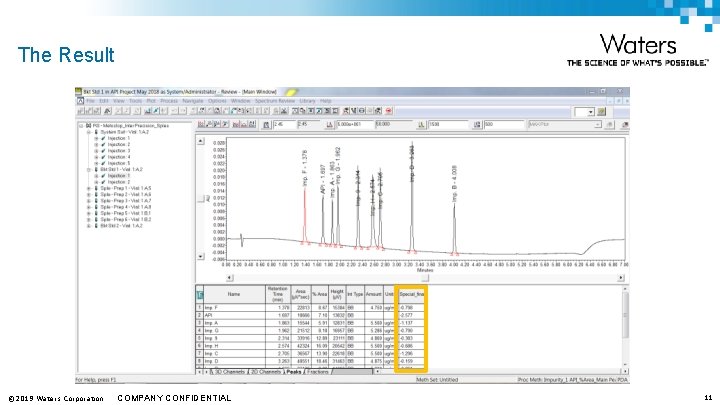Click the red circular toolbar icon
The height and width of the screenshot is (405, 720).
pyautogui.click(x=389, y=111)
